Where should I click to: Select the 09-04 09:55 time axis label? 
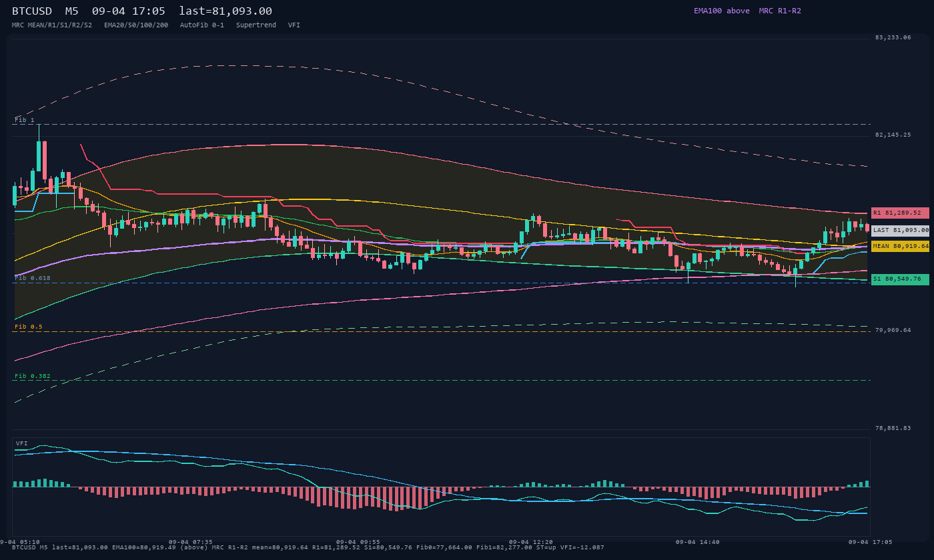tap(358, 542)
